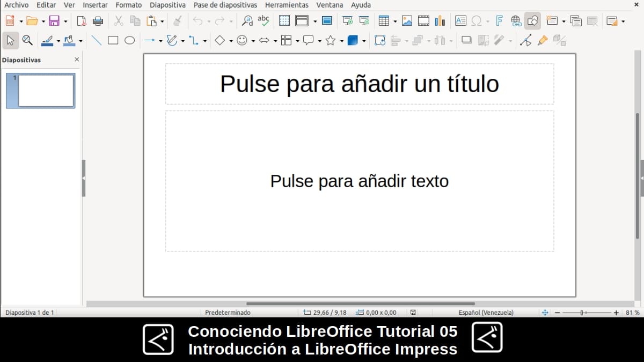Open the Diapositiva menu
The width and height of the screenshot is (644, 362).
pyautogui.click(x=167, y=5)
